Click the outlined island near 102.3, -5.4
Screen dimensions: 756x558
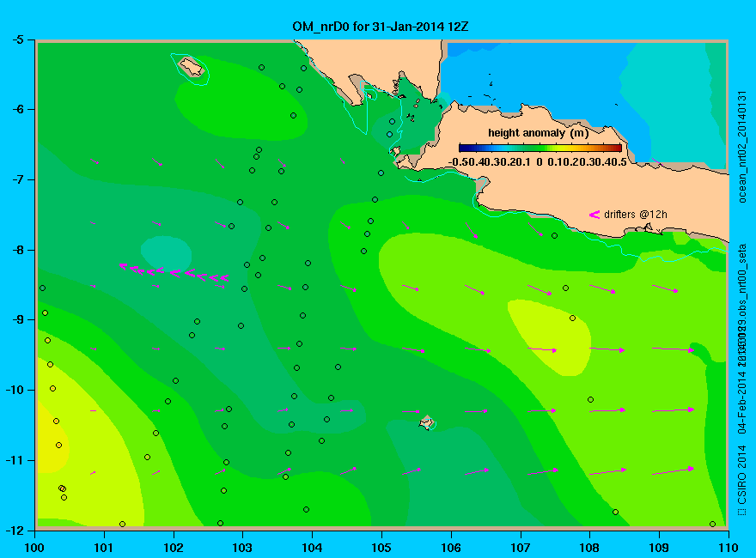coord(192,67)
